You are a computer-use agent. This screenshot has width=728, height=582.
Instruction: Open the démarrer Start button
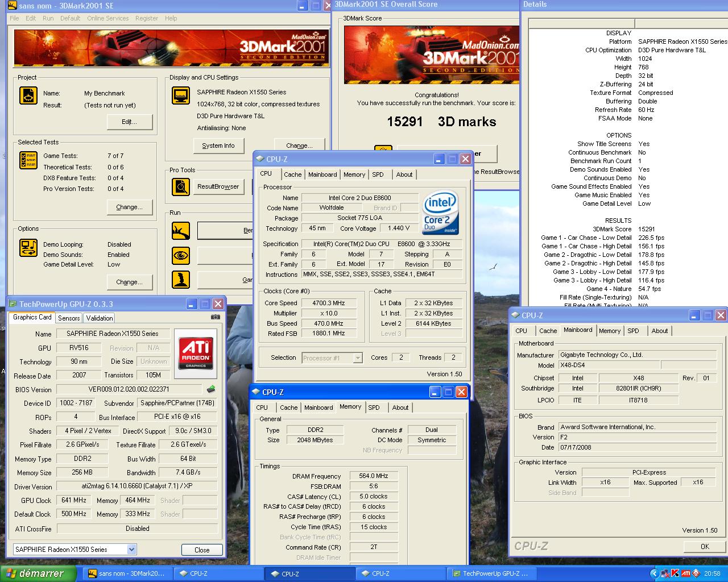click(x=39, y=573)
